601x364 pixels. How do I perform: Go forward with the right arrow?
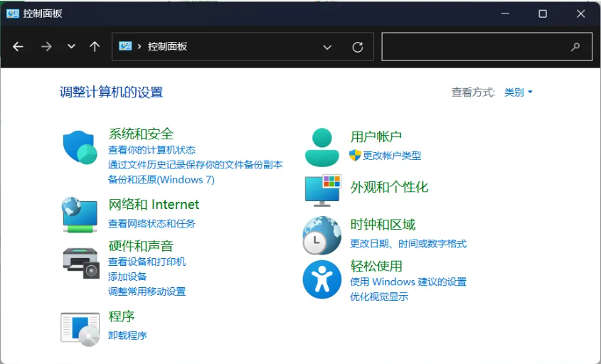(x=46, y=47)
